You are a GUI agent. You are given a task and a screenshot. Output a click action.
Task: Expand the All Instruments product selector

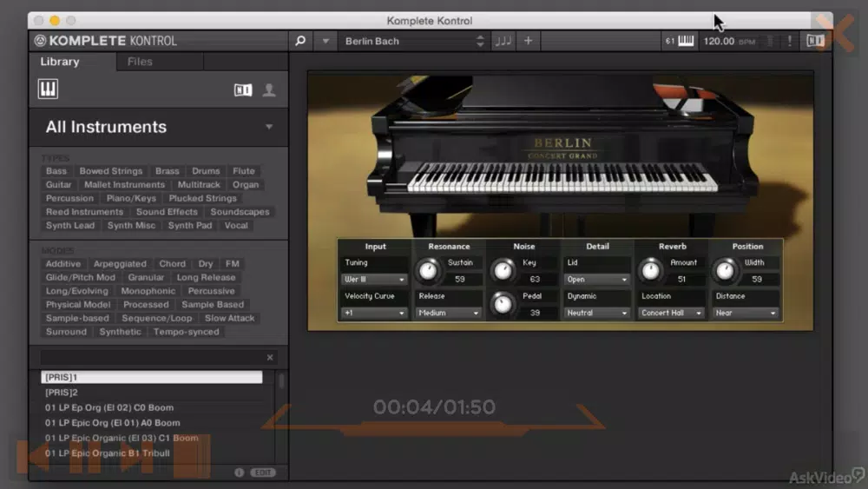coord(158,127)
